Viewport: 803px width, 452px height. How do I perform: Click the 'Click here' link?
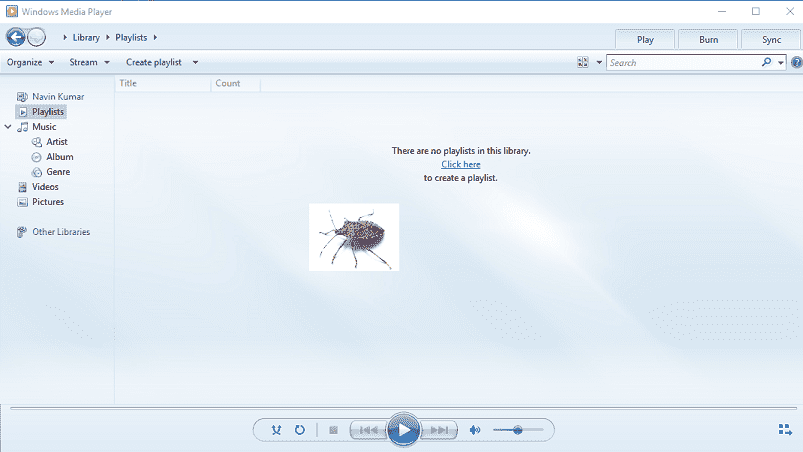(x=461, y=164)
